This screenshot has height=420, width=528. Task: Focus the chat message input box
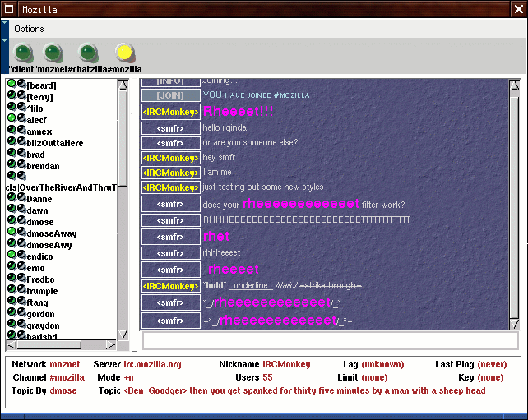pos(331,340)
